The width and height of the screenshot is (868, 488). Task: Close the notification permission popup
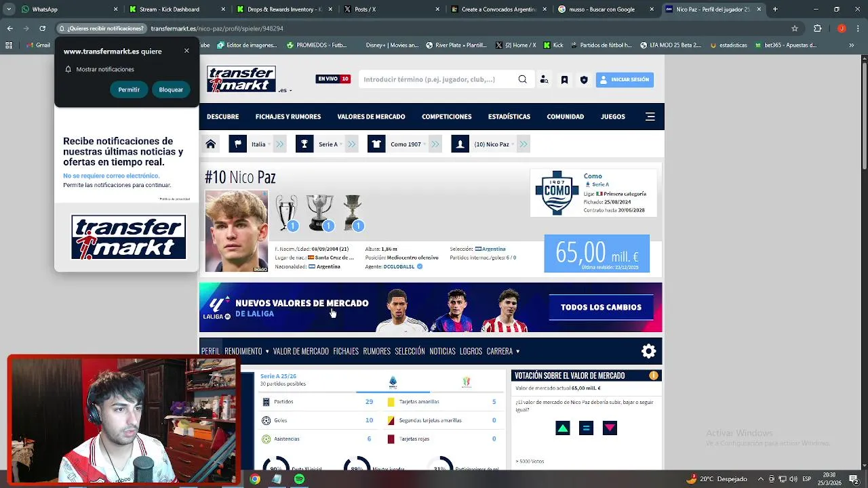coord(186,51)
